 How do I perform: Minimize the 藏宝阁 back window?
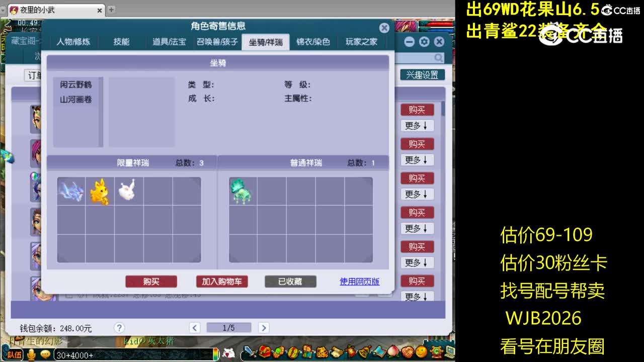pyautogui.click(x=409, y=42)
